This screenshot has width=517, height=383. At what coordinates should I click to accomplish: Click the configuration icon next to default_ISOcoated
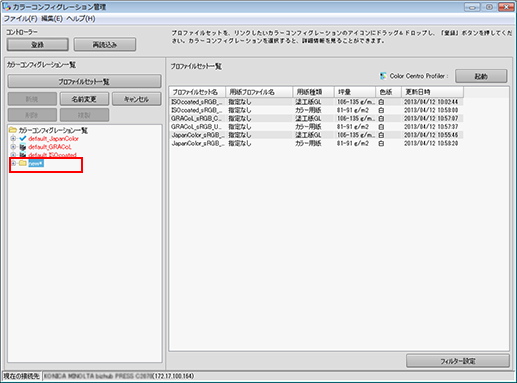point(23,155)
